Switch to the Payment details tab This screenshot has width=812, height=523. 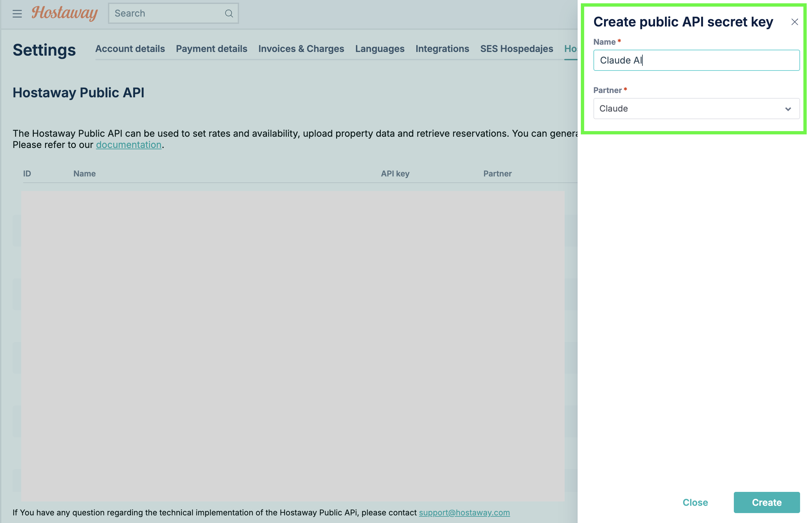click(212, 49)
